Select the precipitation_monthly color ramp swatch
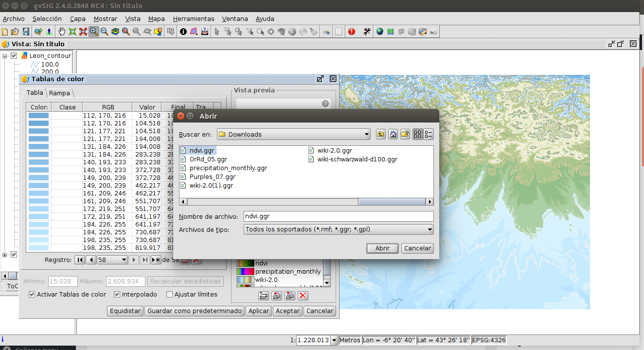644x350 pixels. point(246,272)
